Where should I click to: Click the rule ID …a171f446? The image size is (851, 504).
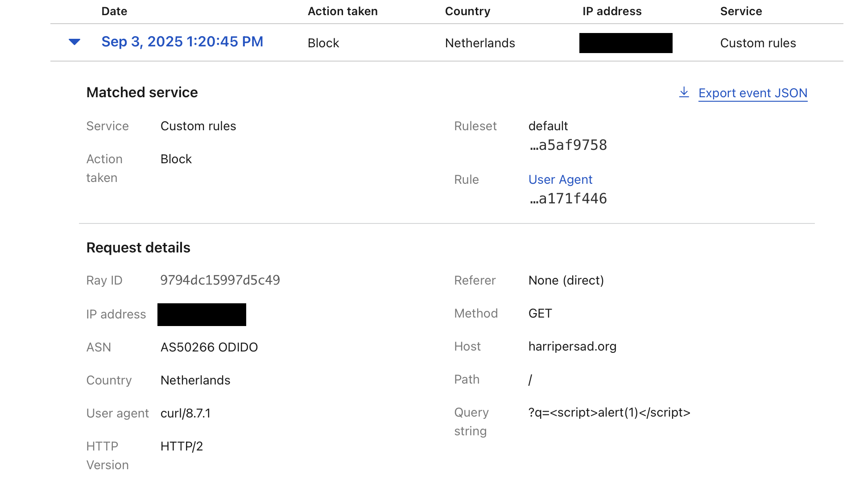point(568,198)
